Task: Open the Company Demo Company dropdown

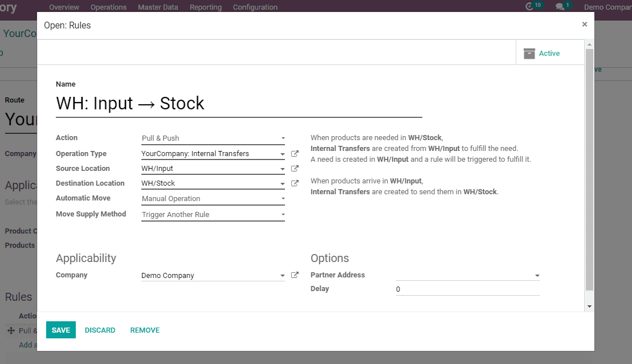Action: coord(213,275)
